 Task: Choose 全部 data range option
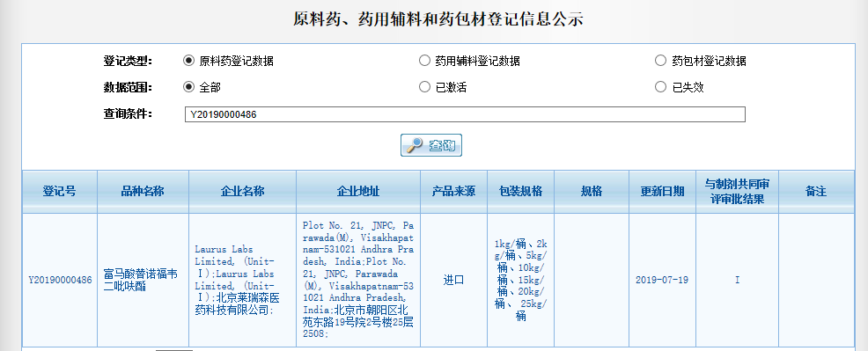coord(188,87)
